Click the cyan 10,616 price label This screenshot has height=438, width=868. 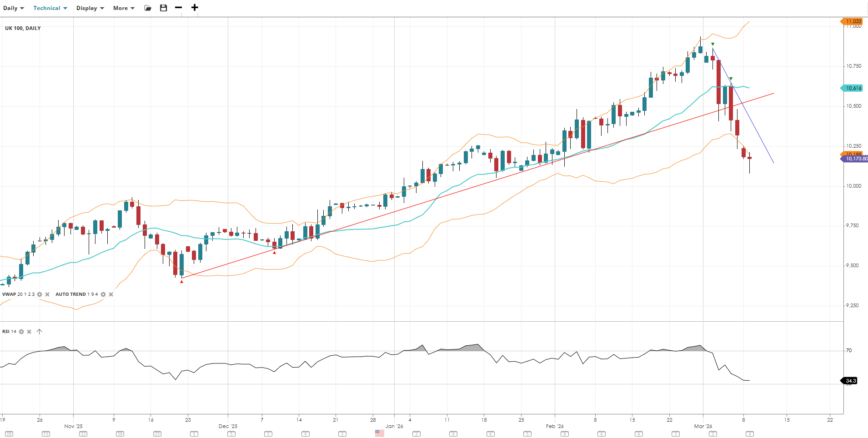[x=853, y=88]
